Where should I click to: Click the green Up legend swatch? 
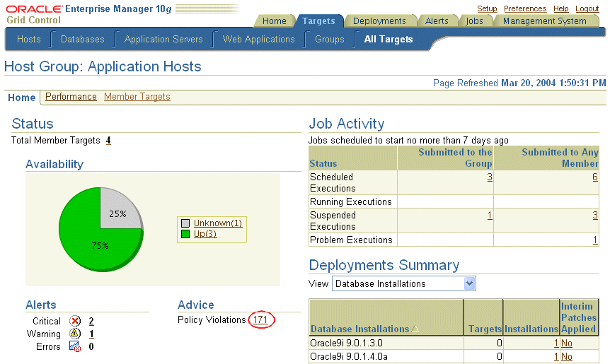tap(185, 234)
